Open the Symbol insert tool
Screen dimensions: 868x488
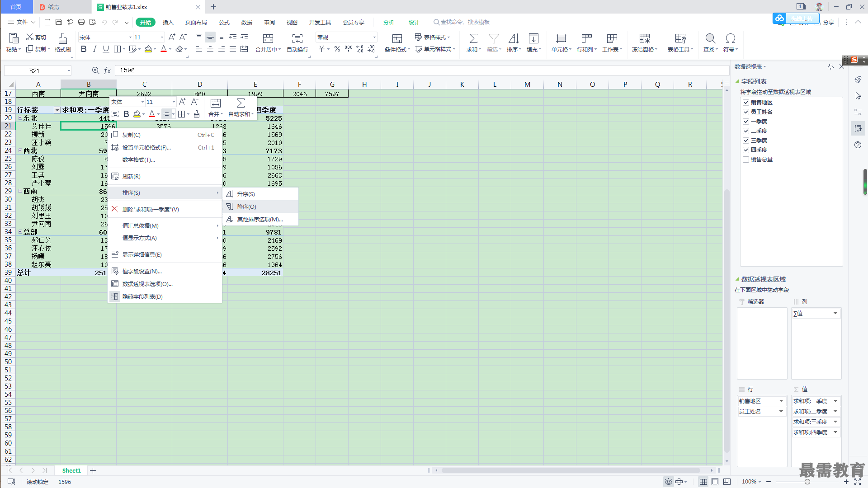(x=730, y=38)
